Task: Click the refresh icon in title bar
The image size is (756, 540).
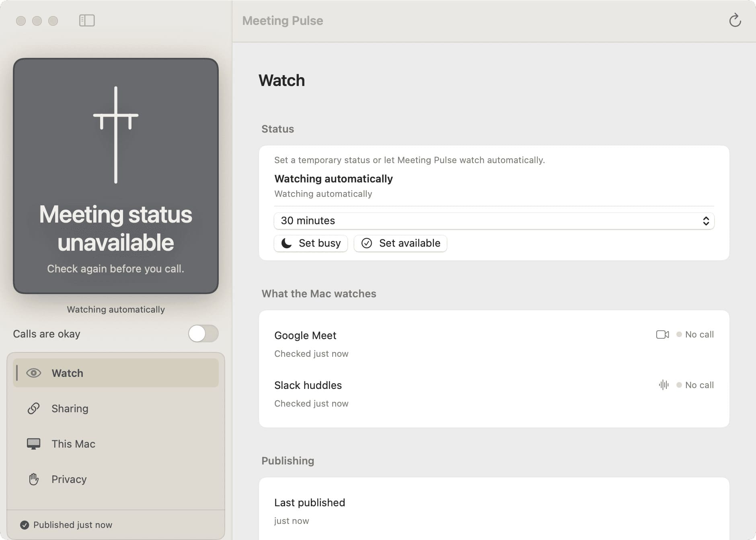Action: click(735, 20)
